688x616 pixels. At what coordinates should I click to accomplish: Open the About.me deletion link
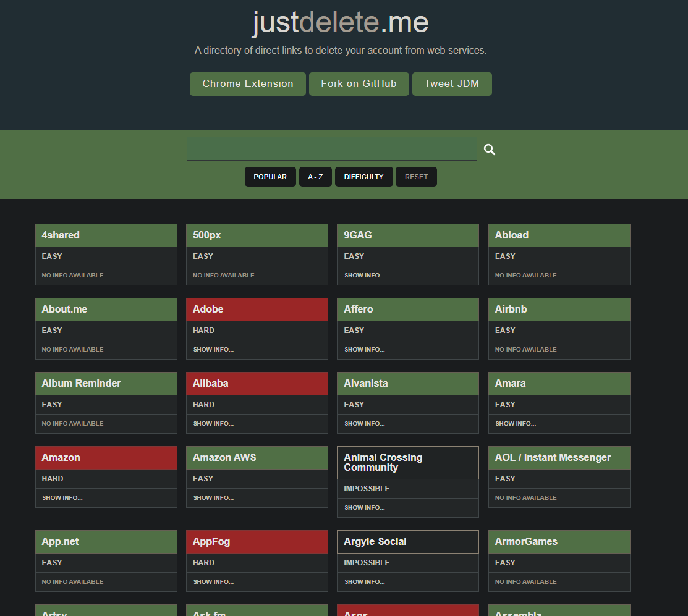click(106, 310)
